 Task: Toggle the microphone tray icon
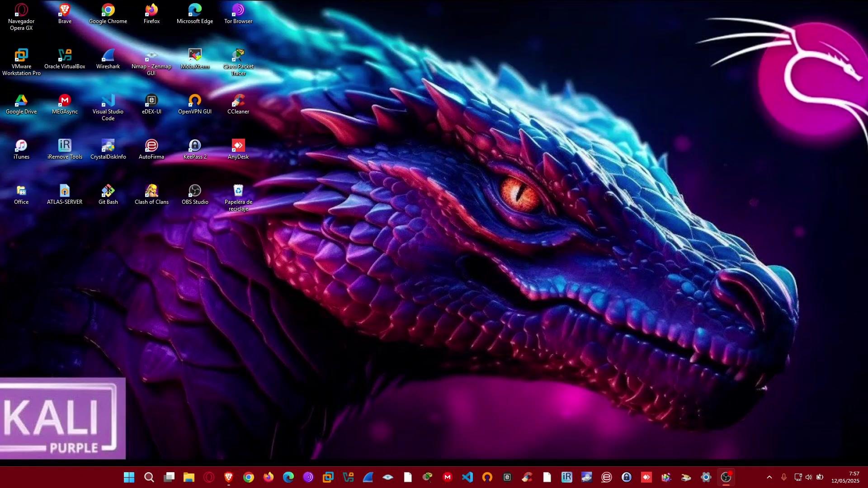coord(784,477)
